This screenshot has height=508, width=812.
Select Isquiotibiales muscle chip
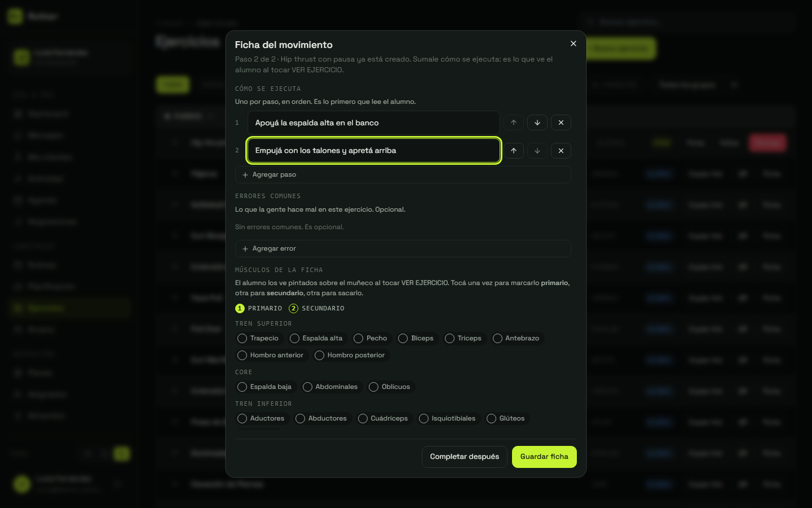coord(448,419)
